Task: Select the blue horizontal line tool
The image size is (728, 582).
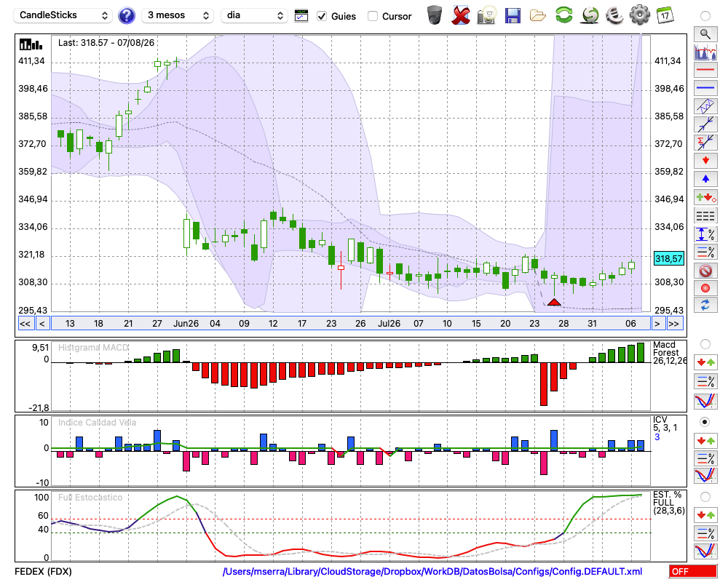Action: point(705,88)
